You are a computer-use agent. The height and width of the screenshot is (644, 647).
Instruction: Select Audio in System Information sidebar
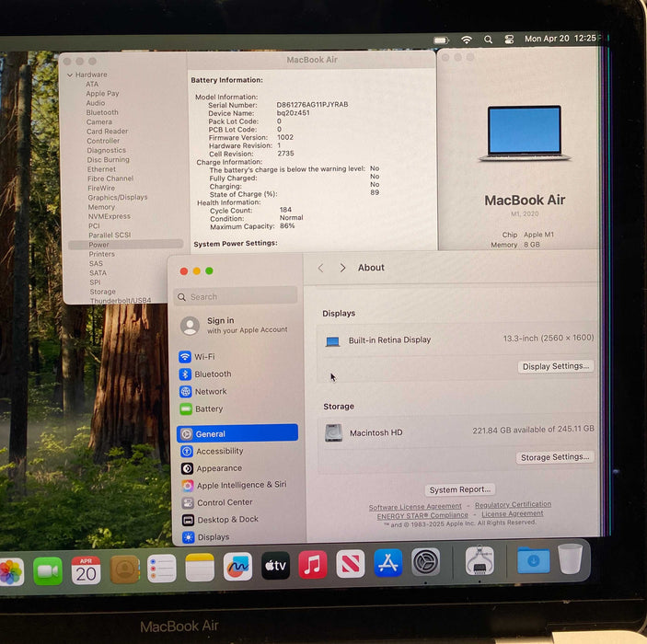click(x=96, y=103)
